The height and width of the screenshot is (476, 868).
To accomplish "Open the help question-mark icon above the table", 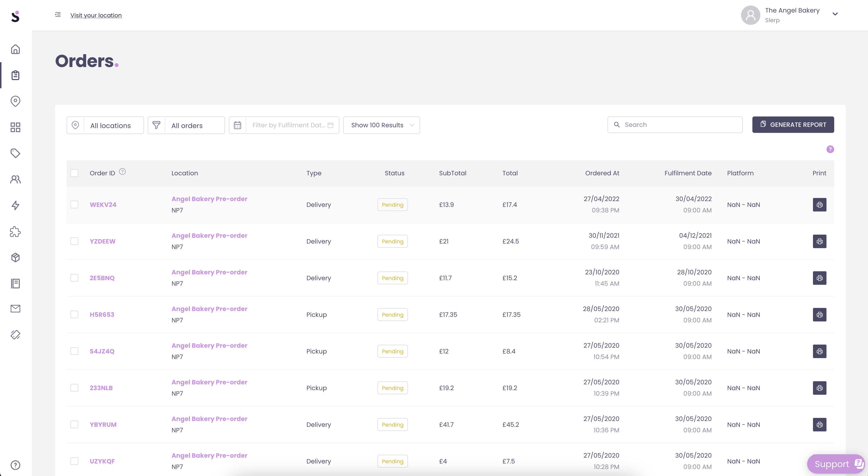I will [x=830, y=149].
